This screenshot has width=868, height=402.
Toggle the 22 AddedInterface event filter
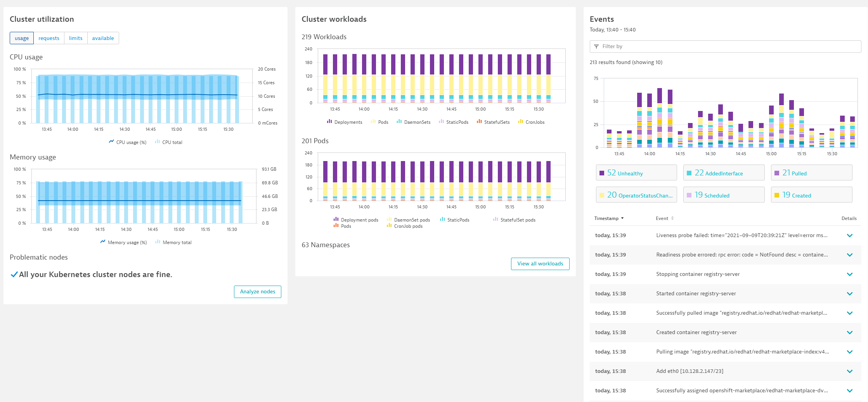point(723,173)
